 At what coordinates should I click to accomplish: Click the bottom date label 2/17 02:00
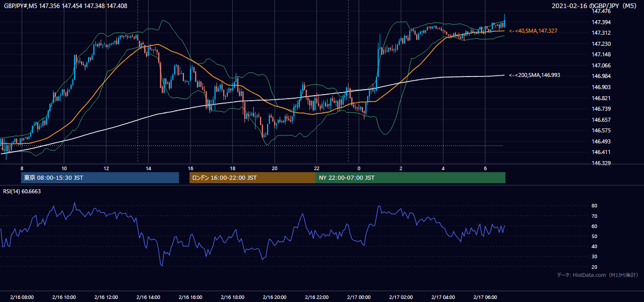coord(401,297)
